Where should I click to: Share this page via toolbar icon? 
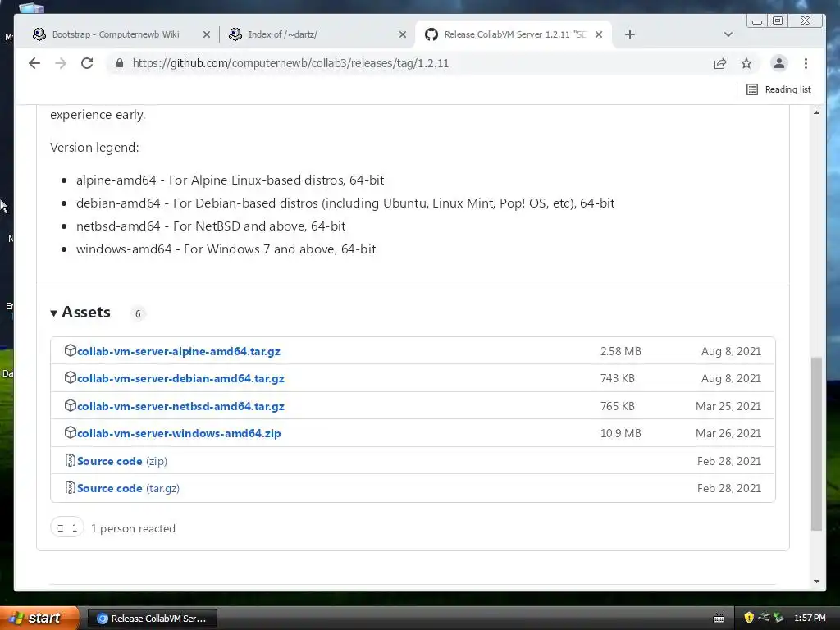(x=720, y=63)
